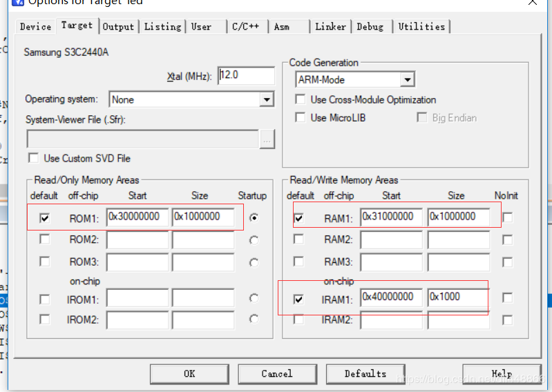Uncheck the RAM1 default checkbox
The height and width of the screenshot is (392, 552).
click(x=298, y=218)
